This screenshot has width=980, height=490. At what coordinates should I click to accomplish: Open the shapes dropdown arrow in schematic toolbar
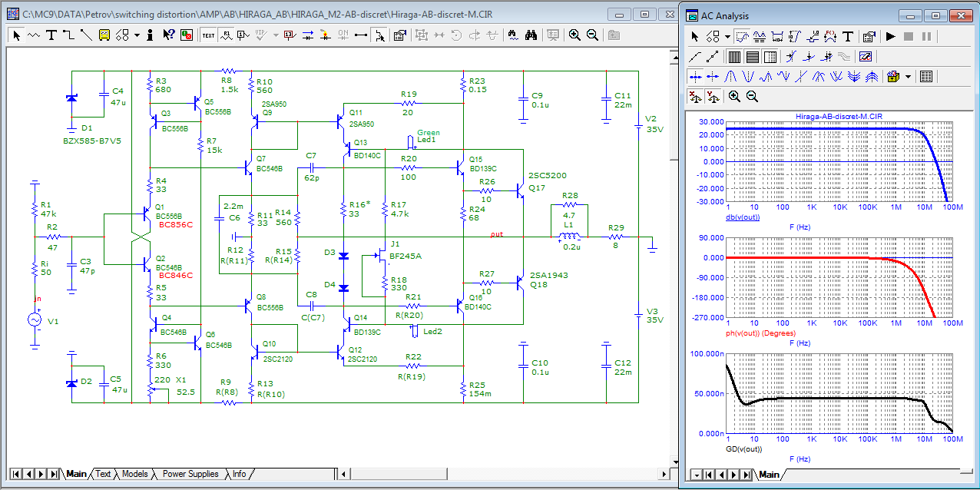(137, 35)
